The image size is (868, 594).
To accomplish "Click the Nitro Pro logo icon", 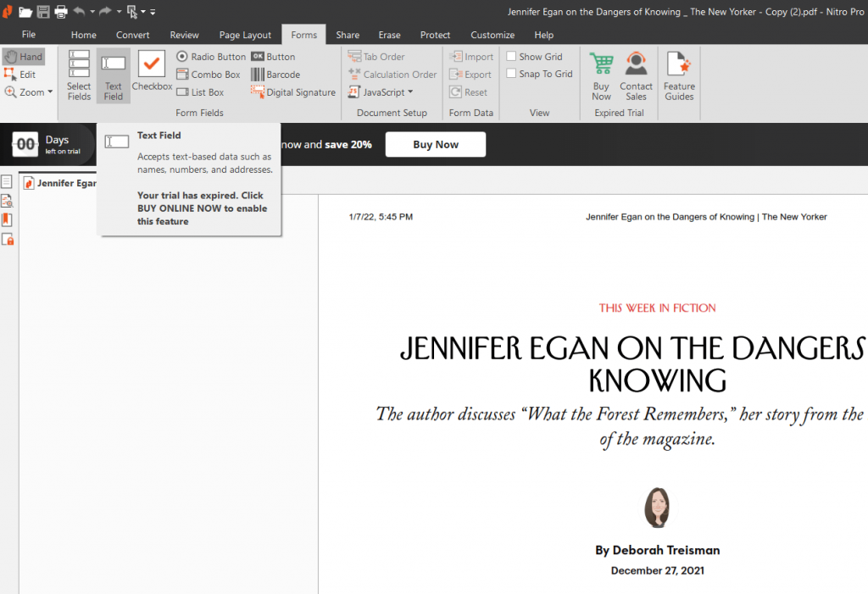I will pyautogui.click(x=7, y=11).
